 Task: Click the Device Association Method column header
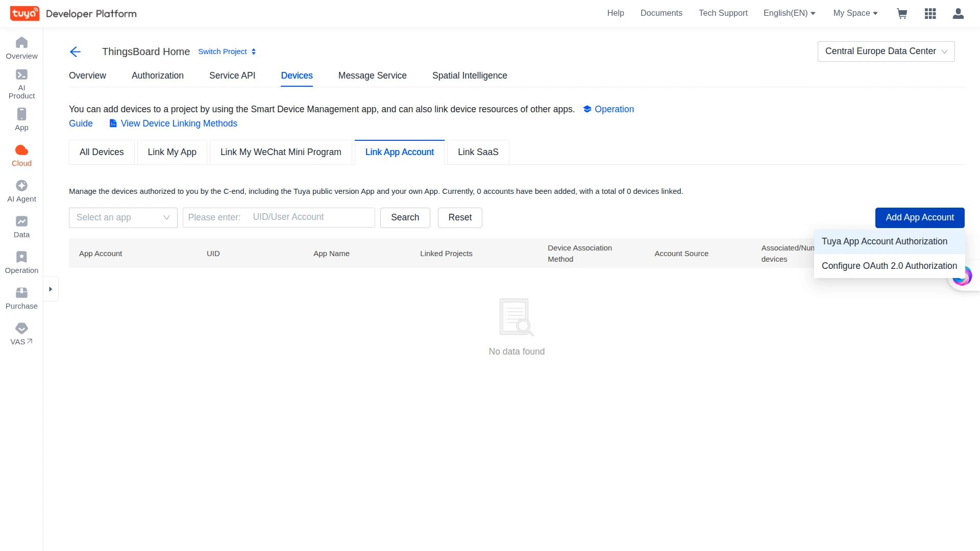coord(580,254)
